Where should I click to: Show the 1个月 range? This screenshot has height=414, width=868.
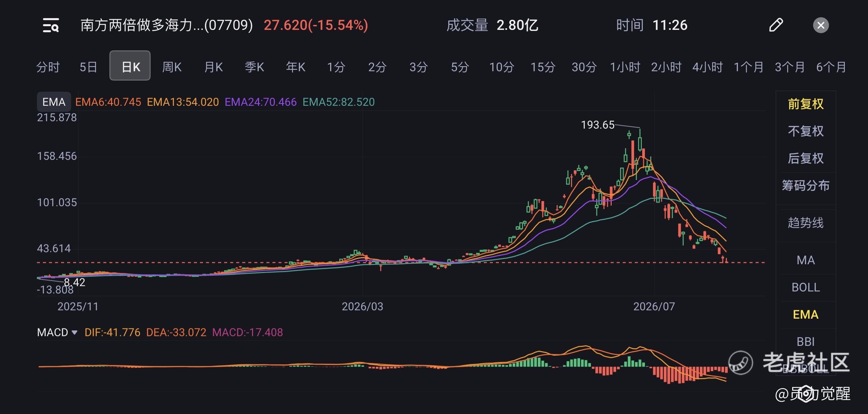click(x=749, y=67)
